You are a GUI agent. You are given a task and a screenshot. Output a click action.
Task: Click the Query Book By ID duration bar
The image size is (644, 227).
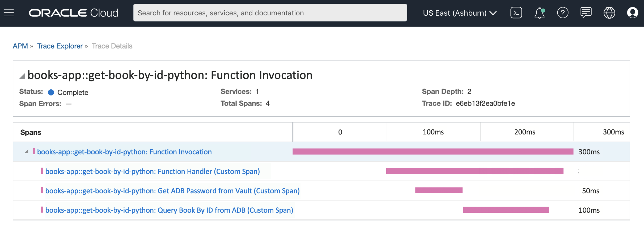click(506, 210)
